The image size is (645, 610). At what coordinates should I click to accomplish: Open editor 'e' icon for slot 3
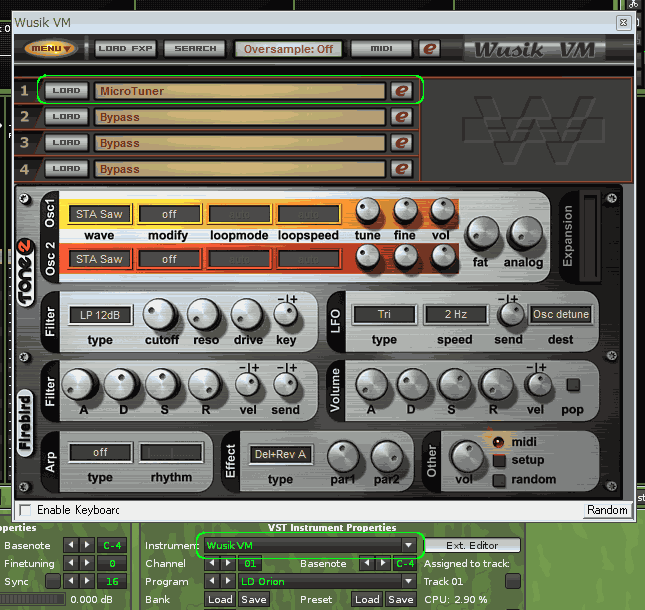401,143
